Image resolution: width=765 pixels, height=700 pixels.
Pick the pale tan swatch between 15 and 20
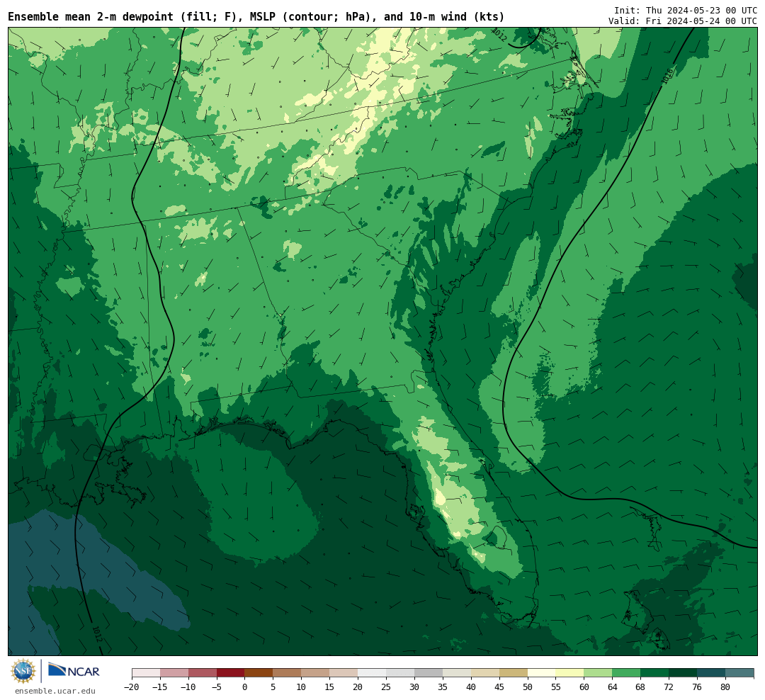(x=344, y=673)
